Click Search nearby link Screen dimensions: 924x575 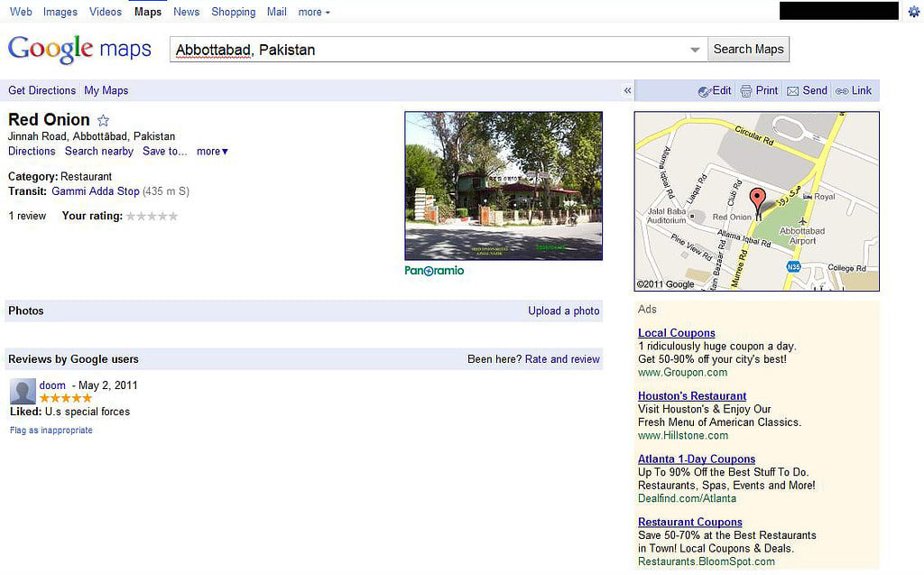(x=99, y=151)
